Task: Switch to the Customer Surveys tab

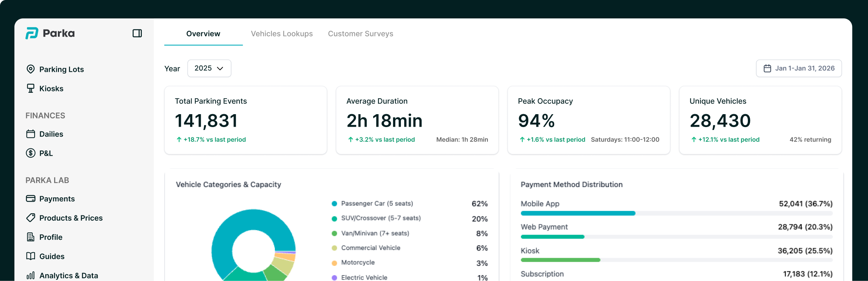Action: point(361,34)
